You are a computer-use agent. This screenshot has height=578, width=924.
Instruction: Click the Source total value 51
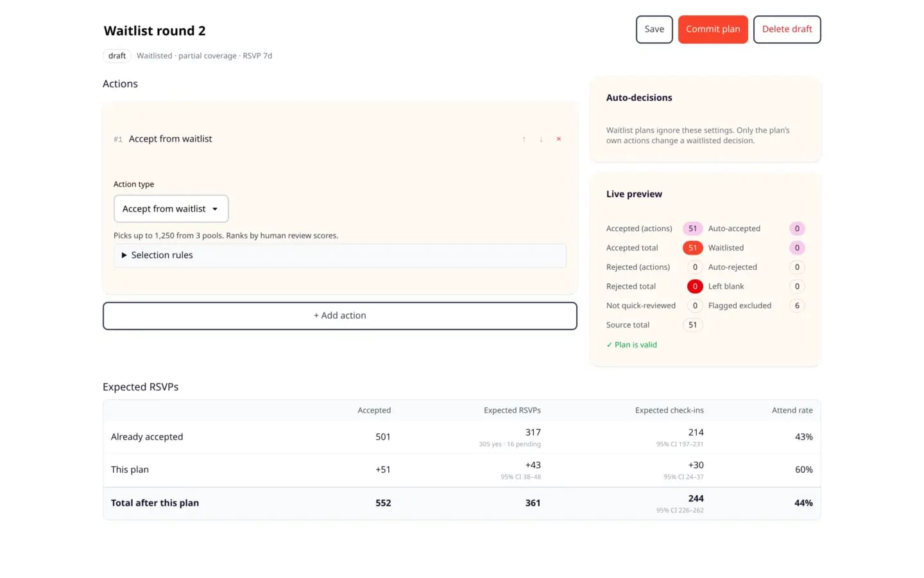(x=692, y=325)
